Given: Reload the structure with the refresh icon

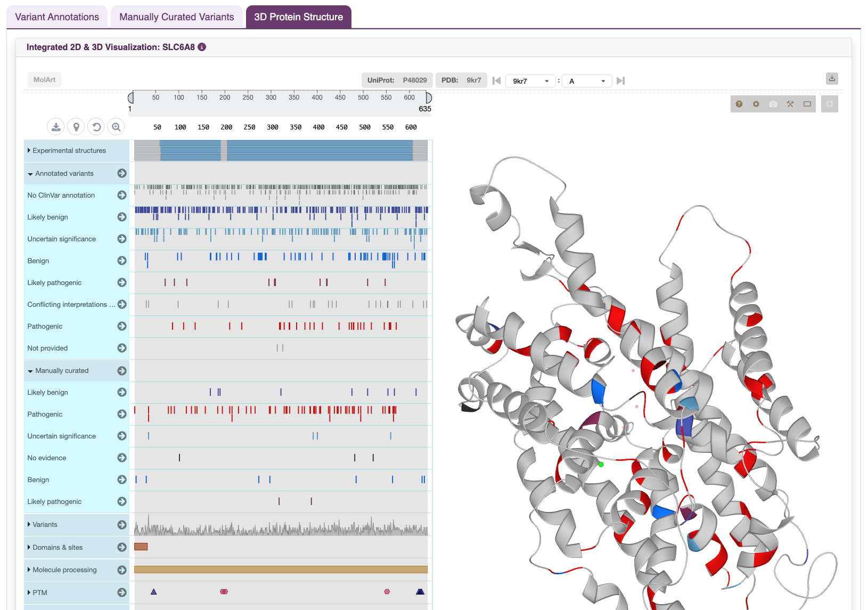Looking at the screenshot, I should point(829,104).
